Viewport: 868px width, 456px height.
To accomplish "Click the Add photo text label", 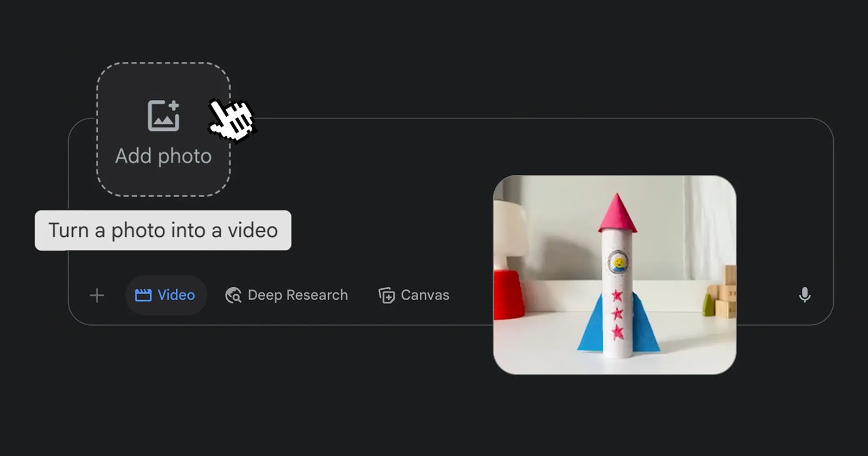I will tap(163, 156).
